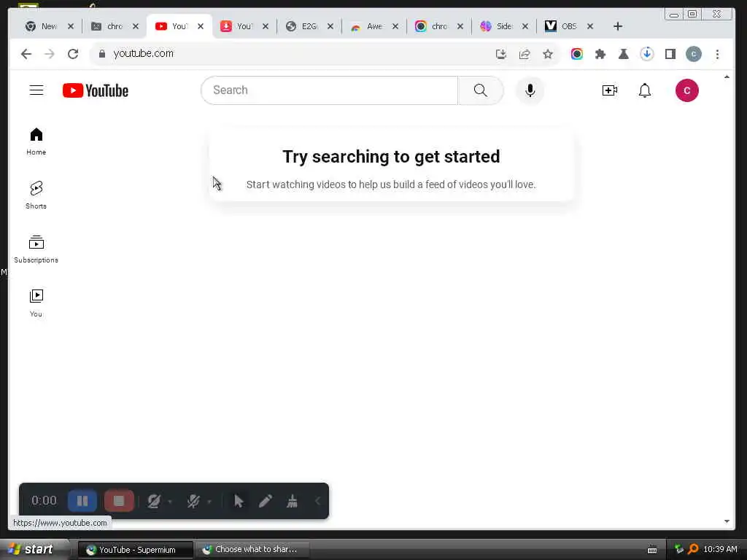Open the Subscriptions sidebar icon
Screen dimensions: 747x560
click(36, 242)
